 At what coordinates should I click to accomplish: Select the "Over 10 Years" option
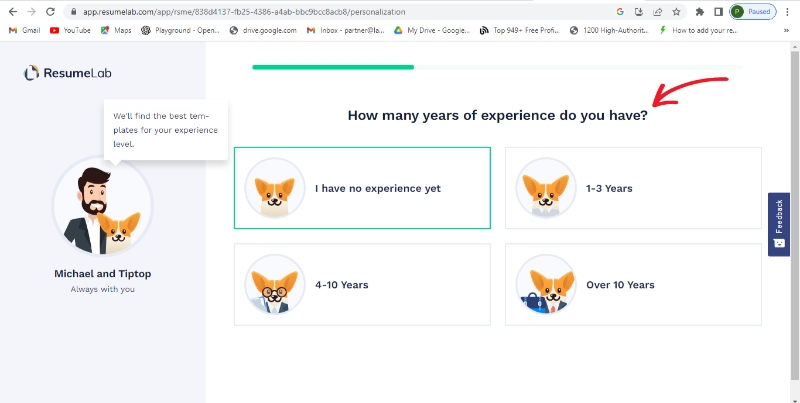633,285
